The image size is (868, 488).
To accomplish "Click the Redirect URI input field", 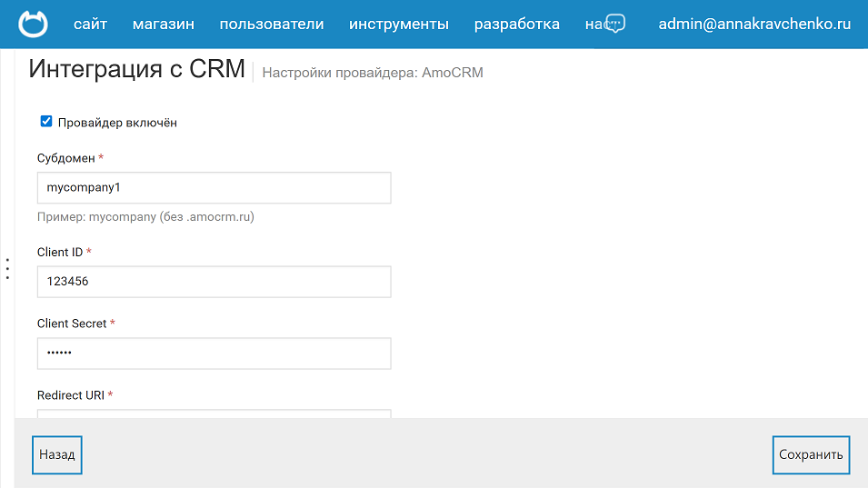I will [214, 413].
